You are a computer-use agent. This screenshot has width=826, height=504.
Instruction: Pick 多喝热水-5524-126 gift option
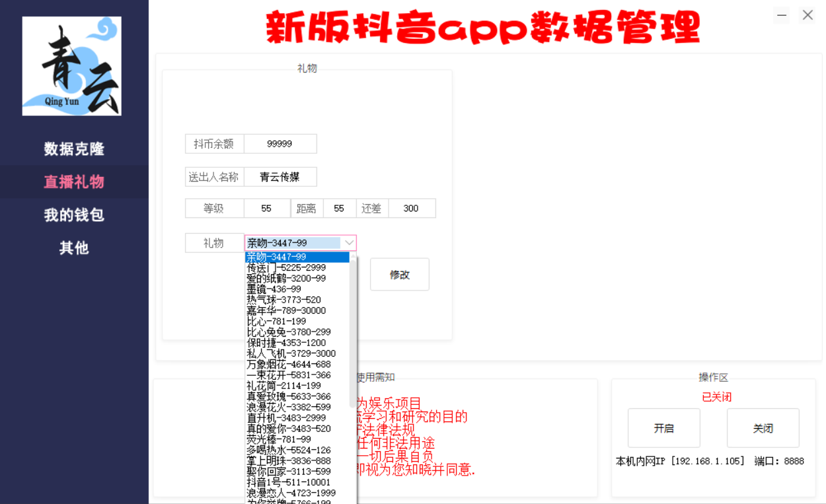(x=297, y=450)
